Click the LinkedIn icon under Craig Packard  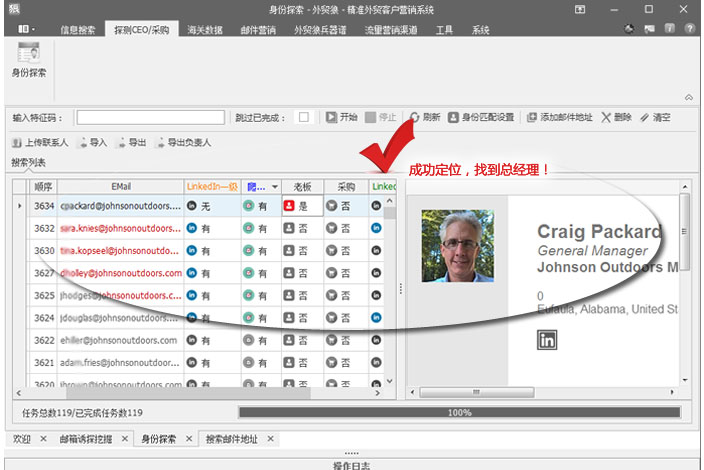[547, 340]
